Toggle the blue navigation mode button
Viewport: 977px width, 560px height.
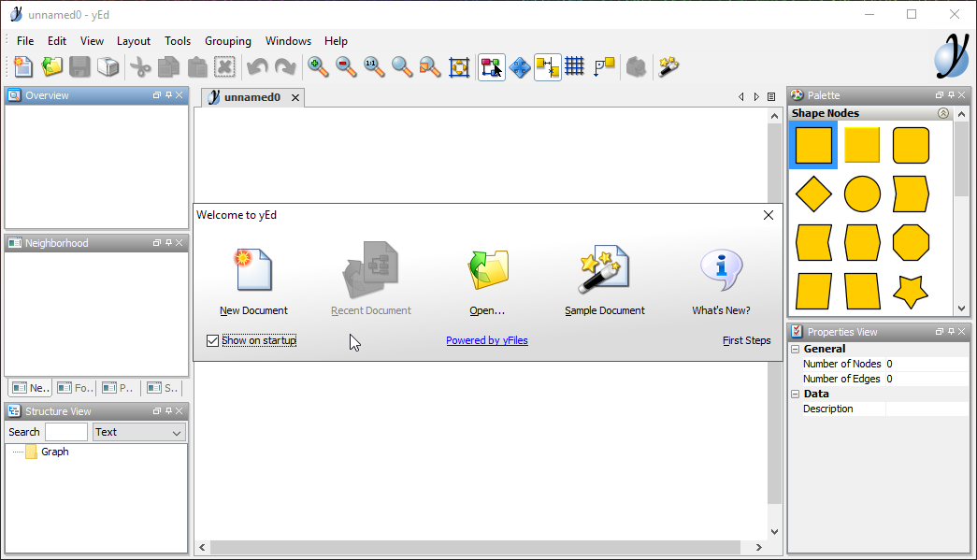520,66
